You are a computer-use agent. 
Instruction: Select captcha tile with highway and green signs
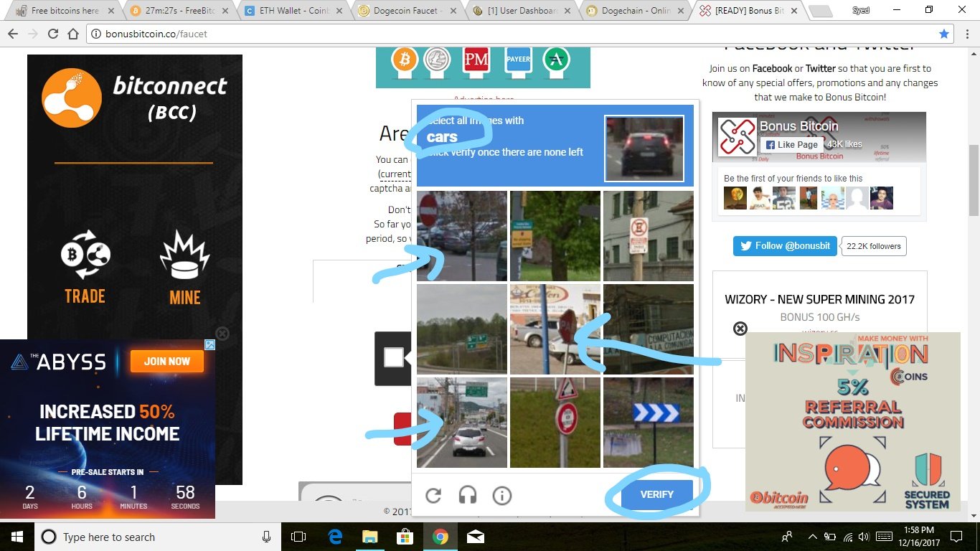pyautogui.click(x=462, y=329)
